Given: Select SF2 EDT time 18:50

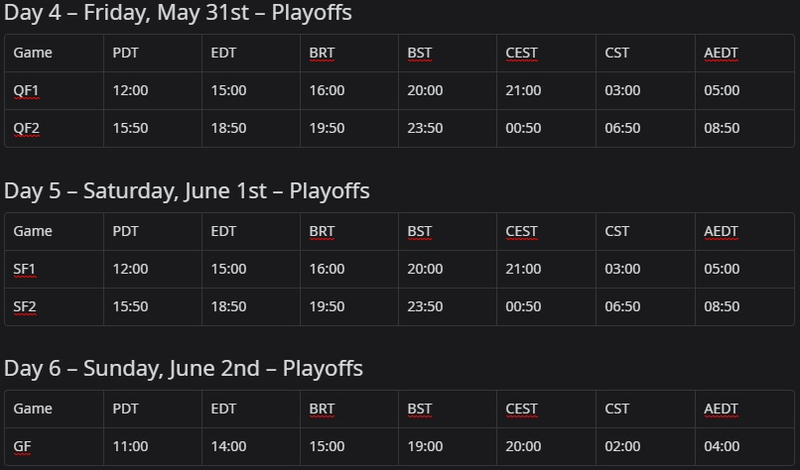Looking at the screenshot, I should pyautogui.click(x=229, y=307).
